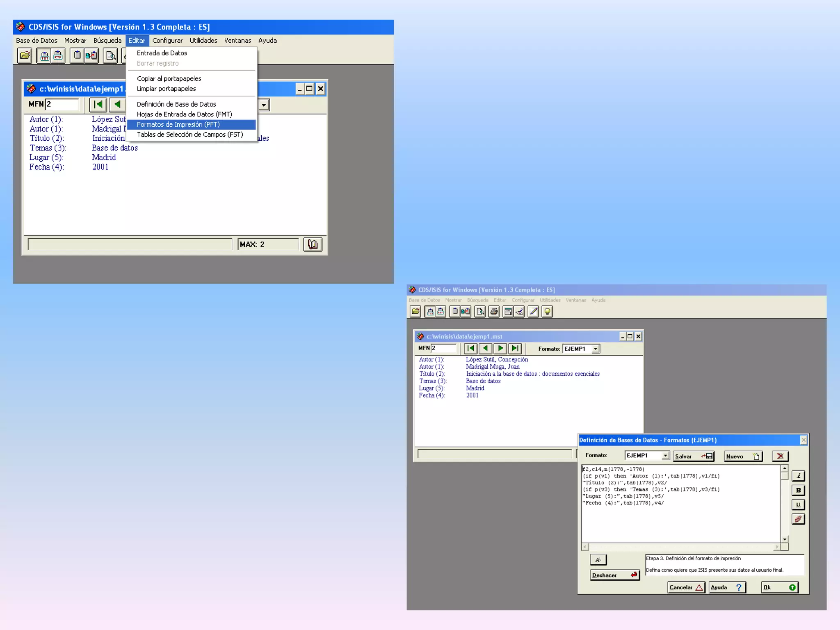Open the Configurar menu in top window
The height and width of the screenshot is (630, 840).
coord(167,41)
